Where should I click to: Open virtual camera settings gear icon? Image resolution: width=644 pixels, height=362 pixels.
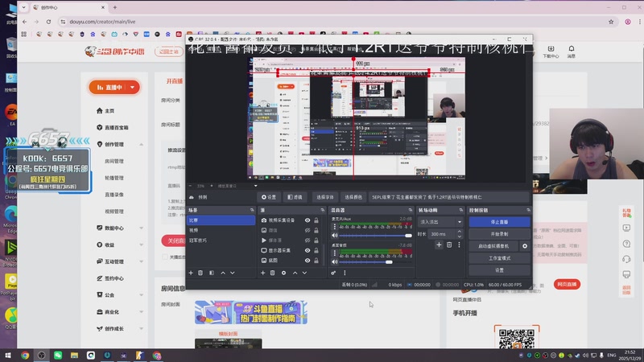point(525,246)
